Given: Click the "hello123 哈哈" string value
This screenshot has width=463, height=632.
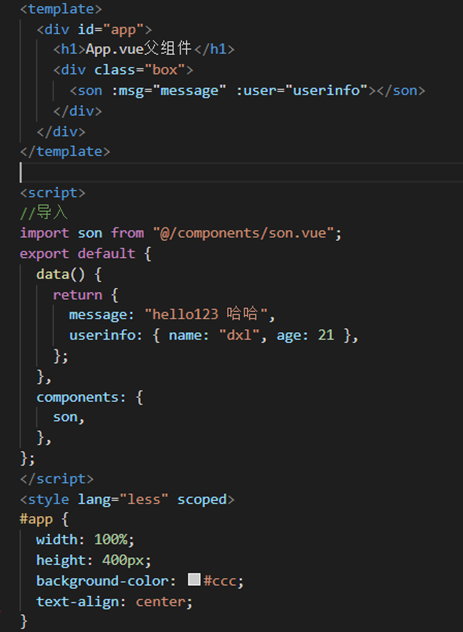Looking at the screenshot, I should coord(206,314).
